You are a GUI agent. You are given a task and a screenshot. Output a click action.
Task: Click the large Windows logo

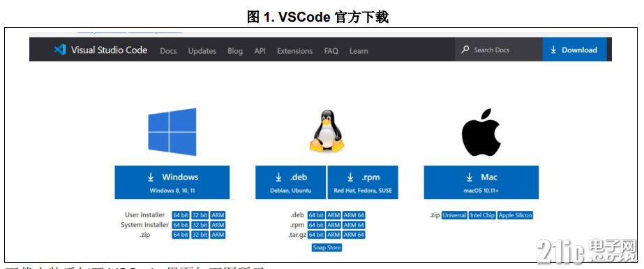click(x=172, y=131)
